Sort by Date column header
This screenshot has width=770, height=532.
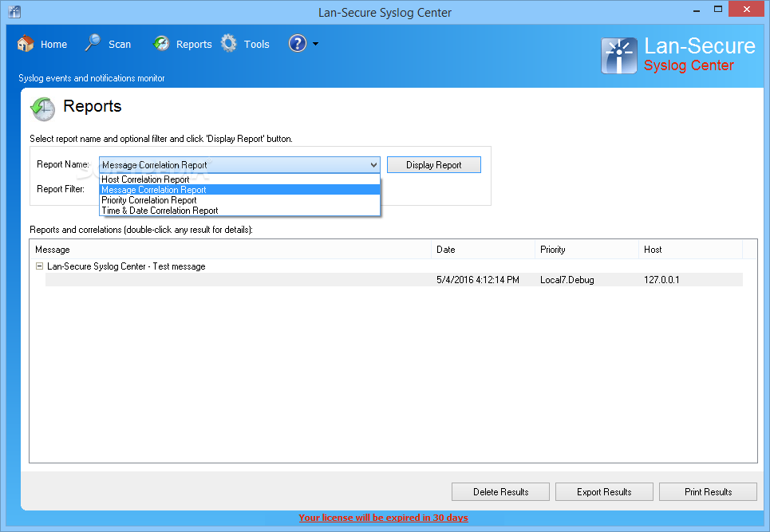[483, 250]
